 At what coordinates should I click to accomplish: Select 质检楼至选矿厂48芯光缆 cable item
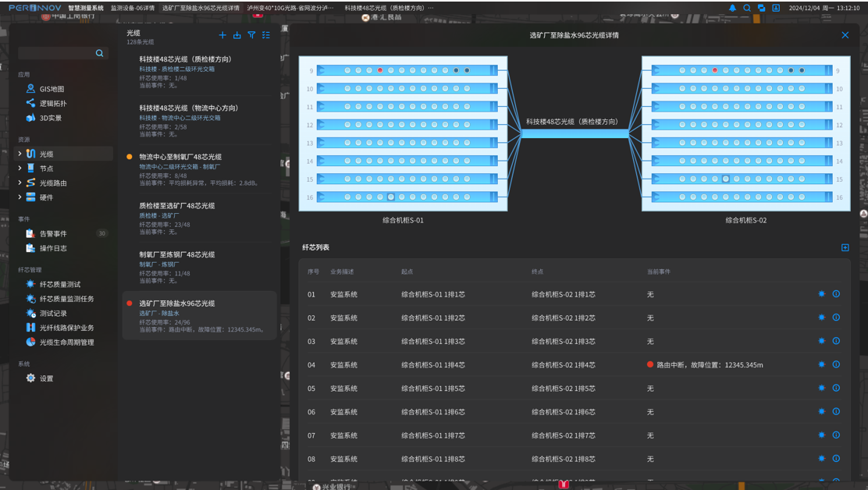point(199,218)
